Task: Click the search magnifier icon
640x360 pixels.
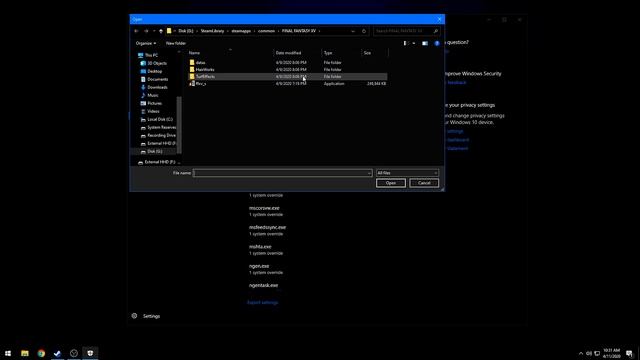Action: click(436, 31)
